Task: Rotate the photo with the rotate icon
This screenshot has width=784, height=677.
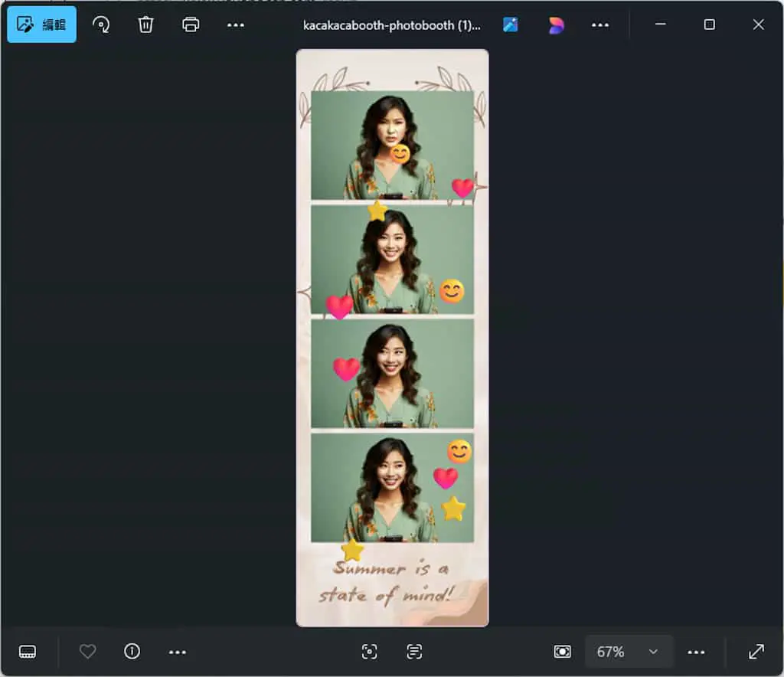Action: [101, 25]
